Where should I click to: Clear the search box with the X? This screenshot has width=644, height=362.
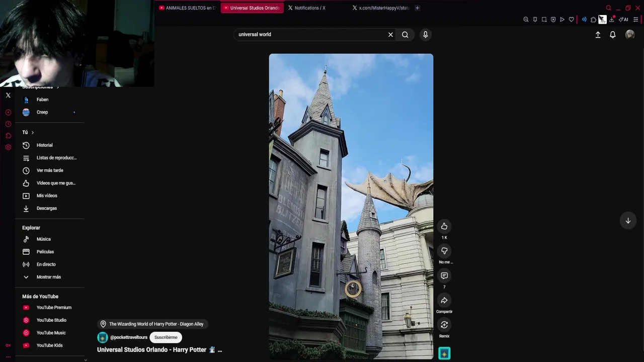pos(390,35)
